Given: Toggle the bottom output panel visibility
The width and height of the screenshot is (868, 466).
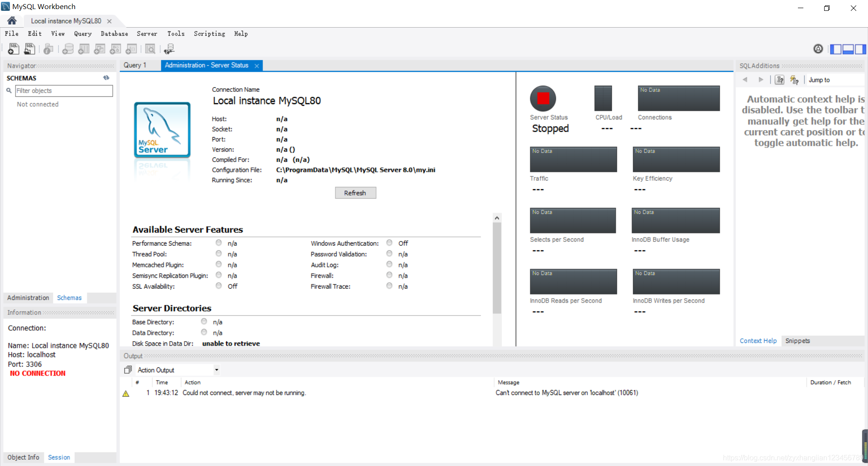Looking at the screenshot, I should pyautogui.click(x=848, y=49).
